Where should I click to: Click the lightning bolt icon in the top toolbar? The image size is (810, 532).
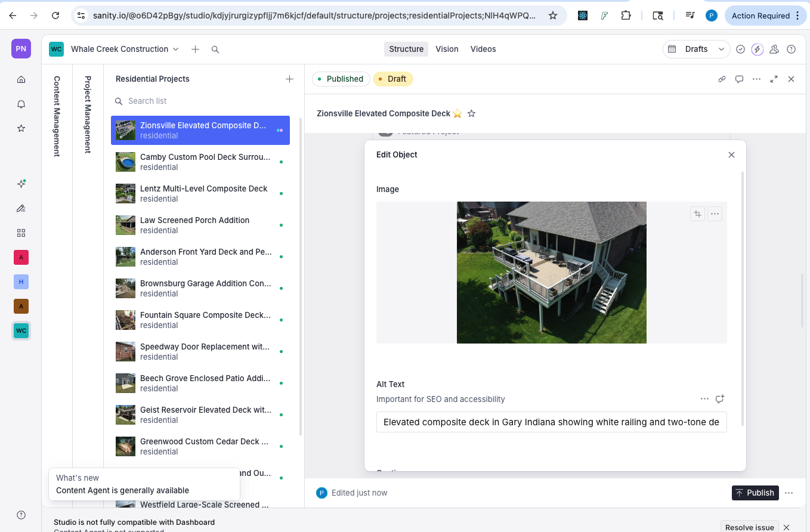tap(757, 49)
